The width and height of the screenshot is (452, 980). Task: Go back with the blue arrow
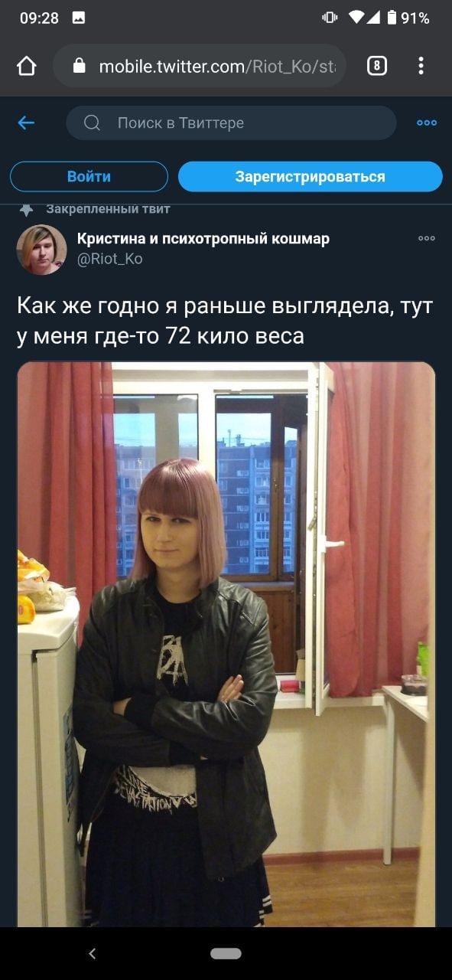(x=26, y=122)
